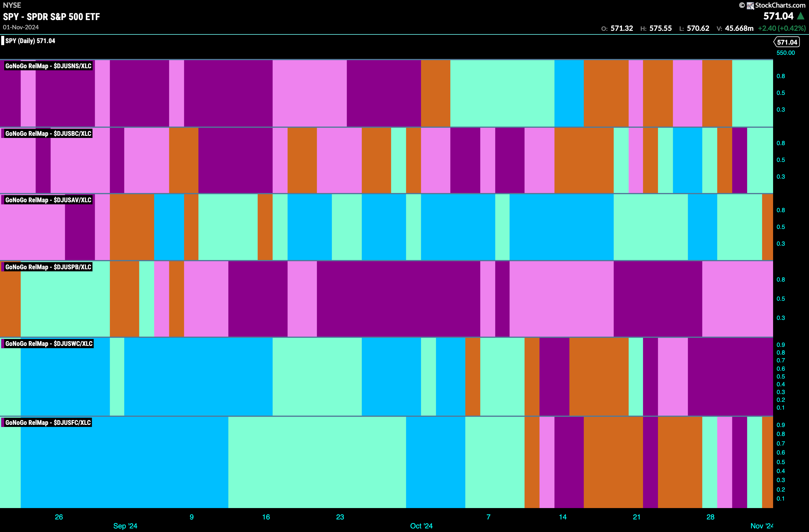The width and height of the screenshot is (809, 532).
Task: Click the 0.1 scale value of the $DJUSFC panel
Action: tap(781, 498)
